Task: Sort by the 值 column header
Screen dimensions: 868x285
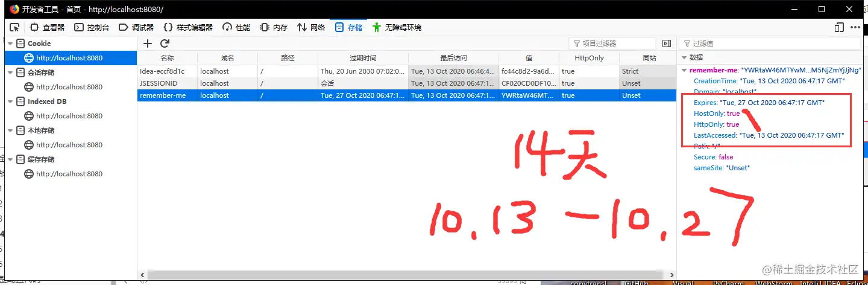Action: pos(529,58)
